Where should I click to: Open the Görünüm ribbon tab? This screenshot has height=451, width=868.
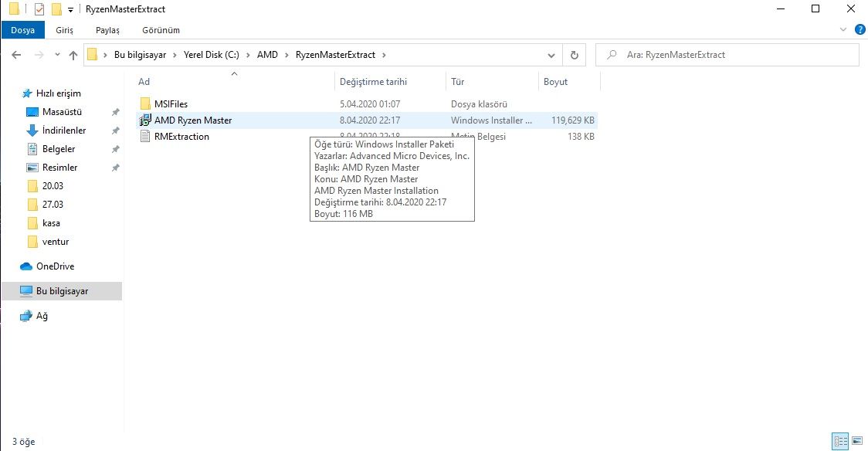pyautogui.click(x=161, y=30)
